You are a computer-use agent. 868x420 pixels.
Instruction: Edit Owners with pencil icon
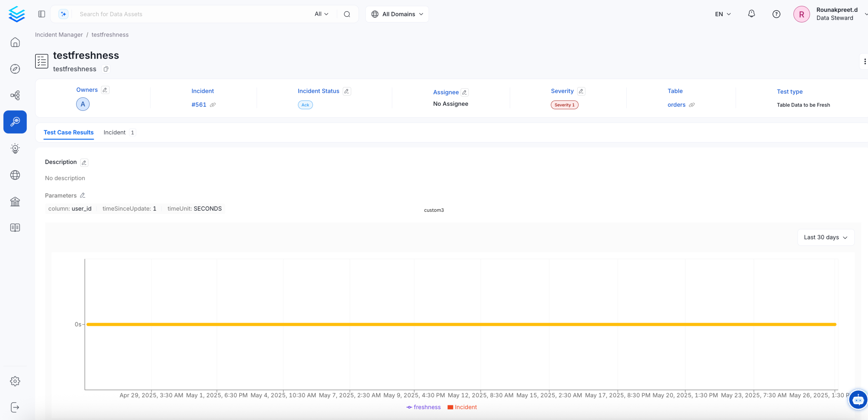click(105, 90)
